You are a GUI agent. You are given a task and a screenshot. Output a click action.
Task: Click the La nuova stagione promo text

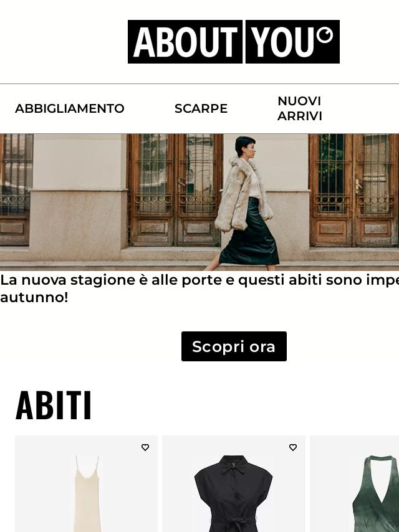point(199,288)
